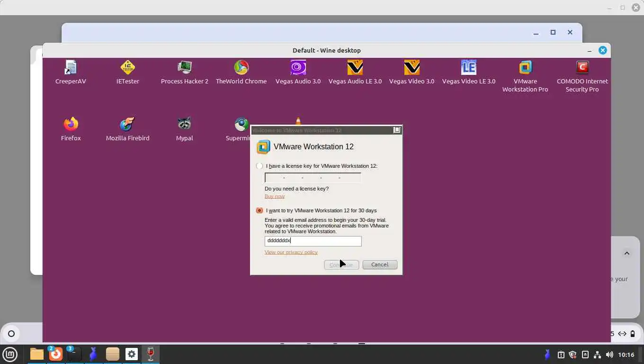The height and width of the screenshot is (364, 644).
Task: Click the Supermium browser icon
Action: [x=241, y=125]
